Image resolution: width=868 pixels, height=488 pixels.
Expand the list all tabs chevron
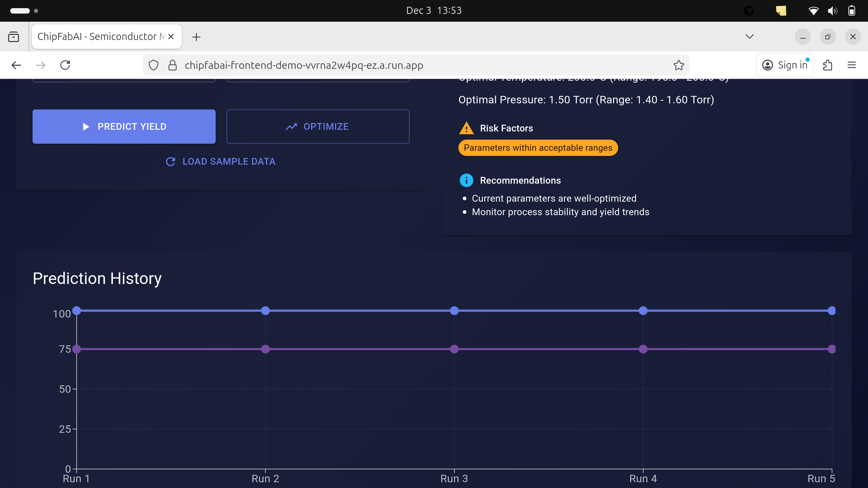coord(749,37)
